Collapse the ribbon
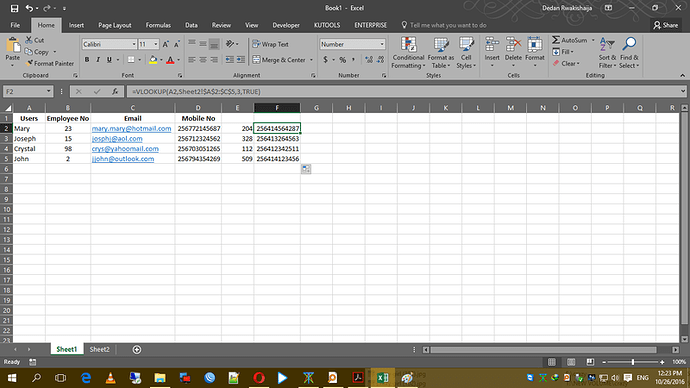The width and height of the screenshot is (690, 388). coord(683,76)
